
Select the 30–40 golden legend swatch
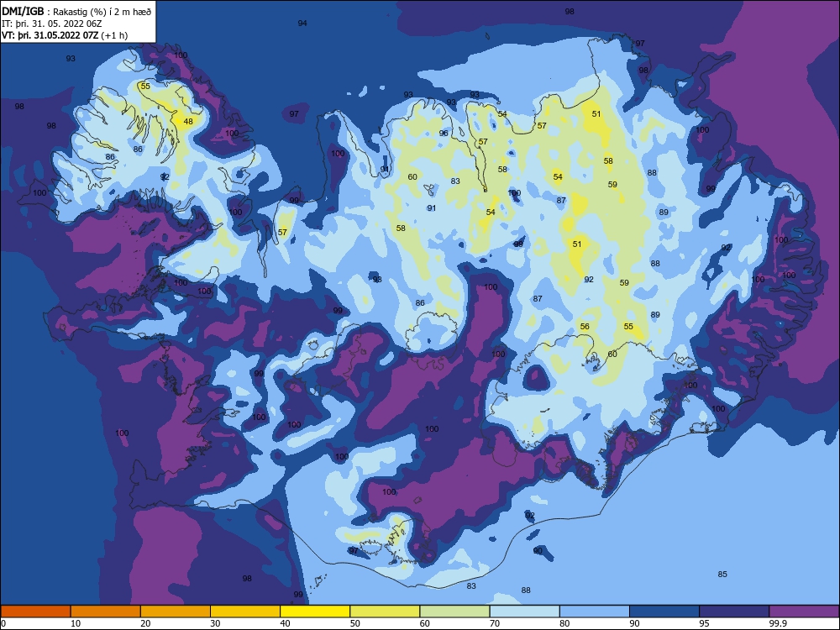pyautogui.click(x=245, y=612)
